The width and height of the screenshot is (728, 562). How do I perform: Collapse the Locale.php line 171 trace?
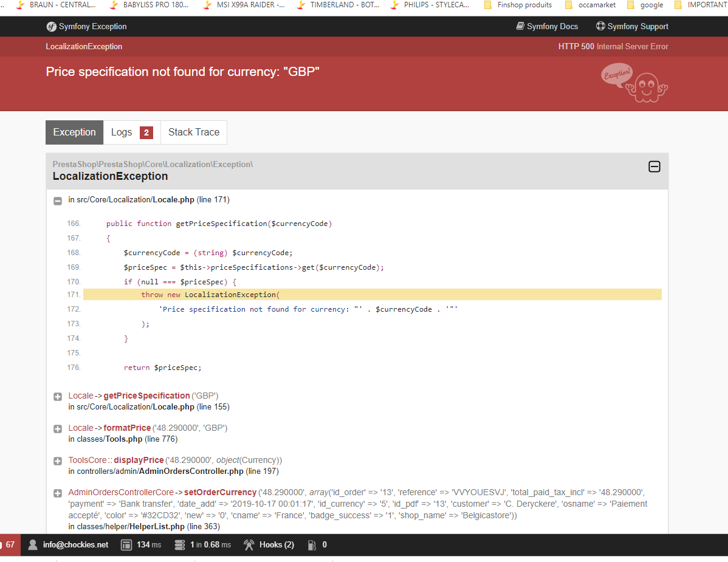pyautogui.click(x=58, y=201)
